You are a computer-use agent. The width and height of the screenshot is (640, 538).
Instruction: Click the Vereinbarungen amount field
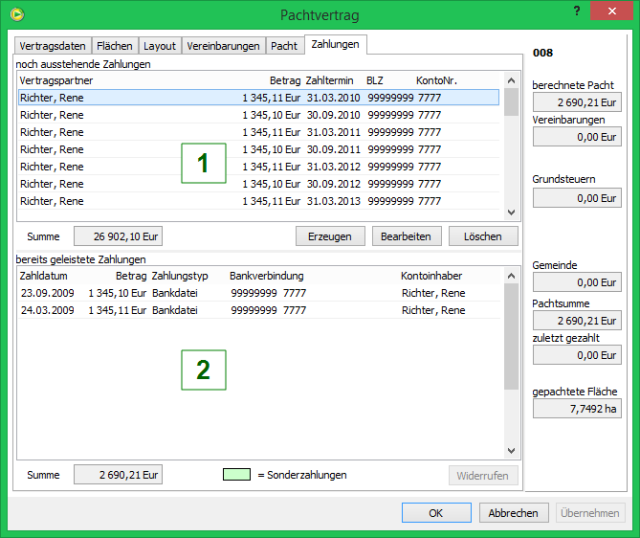pyautogui.click(x=577, y=137)
